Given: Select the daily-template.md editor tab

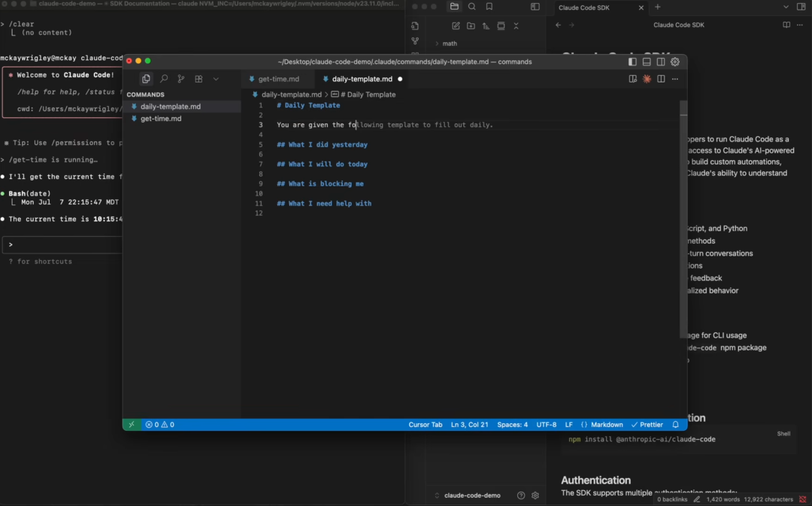Looking at the screenshot, I should tap(362, 79).
